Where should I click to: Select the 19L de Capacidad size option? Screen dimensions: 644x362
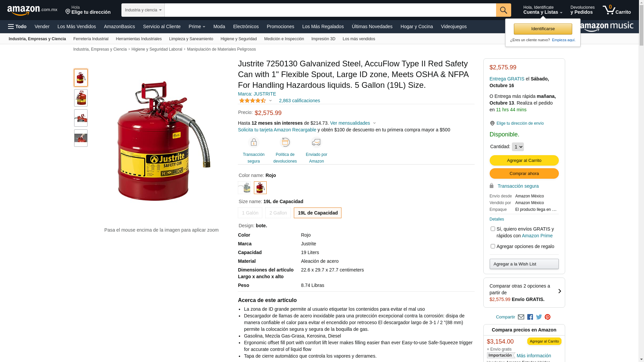tap(318, 213)
